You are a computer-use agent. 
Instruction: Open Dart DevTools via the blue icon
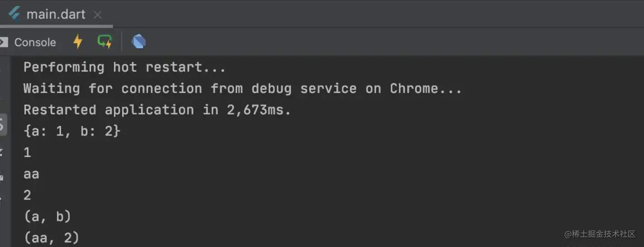139,42
